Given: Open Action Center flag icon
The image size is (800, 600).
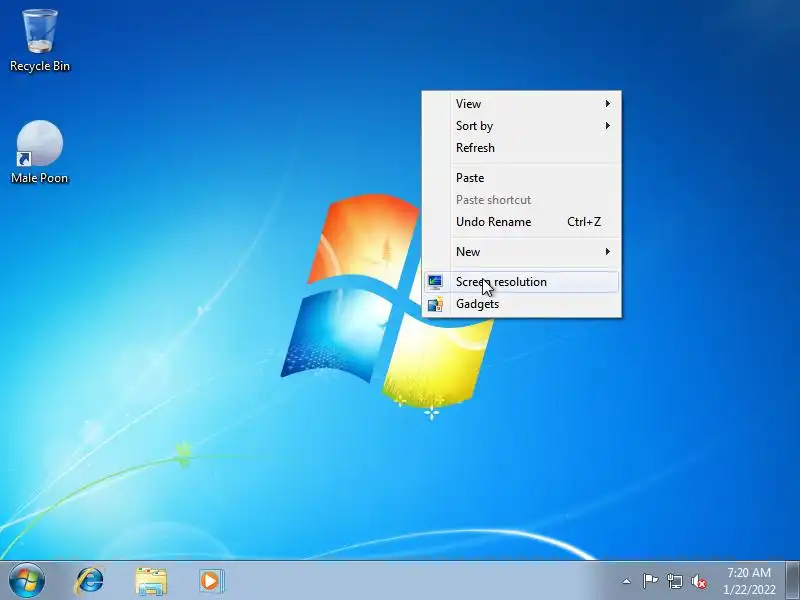Looking at the screenshot, I should (x=650, y=581).
